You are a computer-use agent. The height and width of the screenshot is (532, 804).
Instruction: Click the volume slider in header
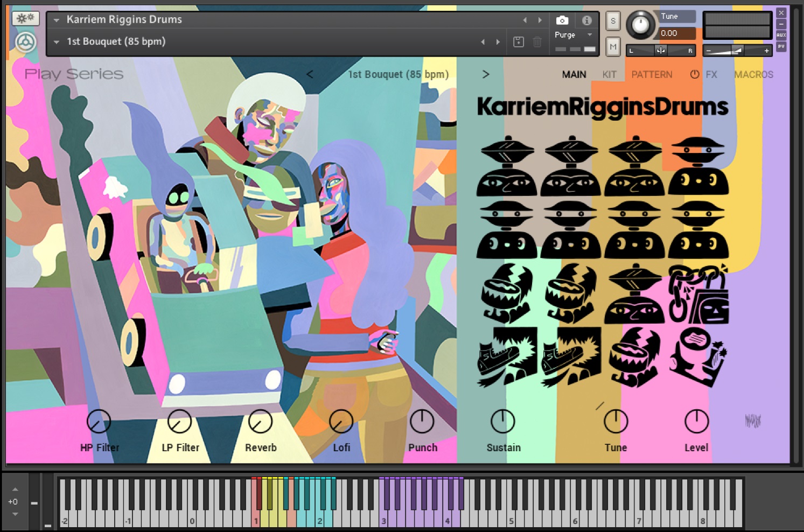[737, 50]
